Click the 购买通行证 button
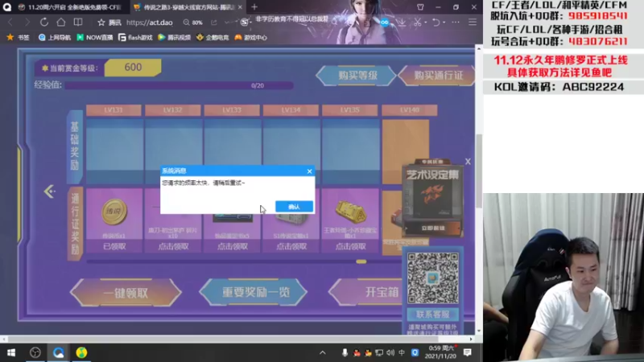The width and height of the screenshot is (644, 362). pyautogui.click(x=438, y=76)
